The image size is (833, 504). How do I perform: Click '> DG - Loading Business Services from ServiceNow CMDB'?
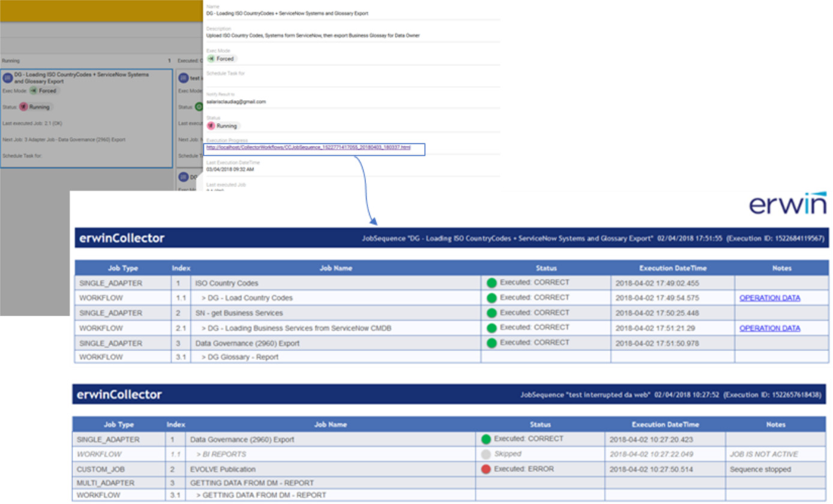(296, 328)
